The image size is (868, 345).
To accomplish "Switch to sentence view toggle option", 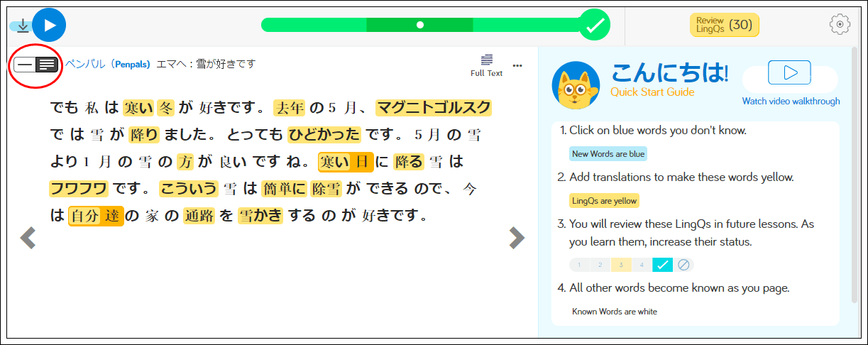I will pos(25,65).
